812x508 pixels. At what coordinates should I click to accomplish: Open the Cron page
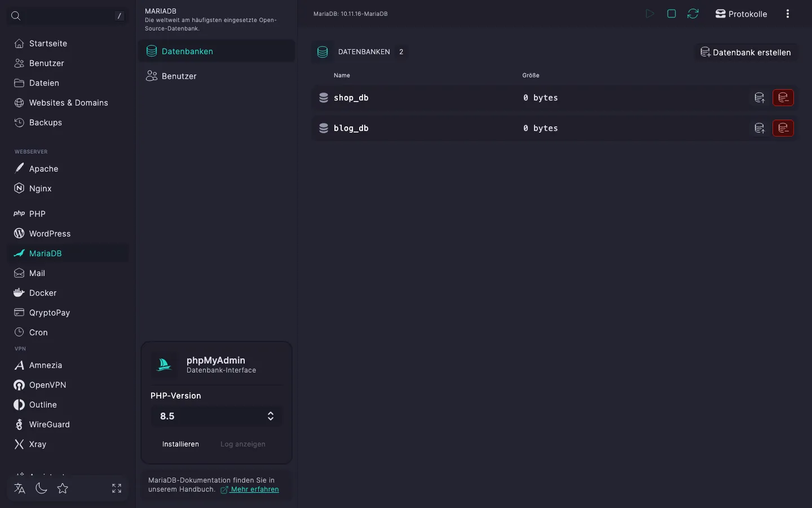click(68, 332)
